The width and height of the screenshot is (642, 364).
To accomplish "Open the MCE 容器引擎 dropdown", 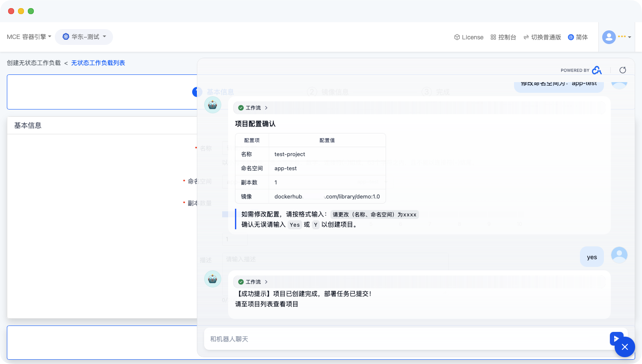I will pyautogui.click(x=29, y=37).
